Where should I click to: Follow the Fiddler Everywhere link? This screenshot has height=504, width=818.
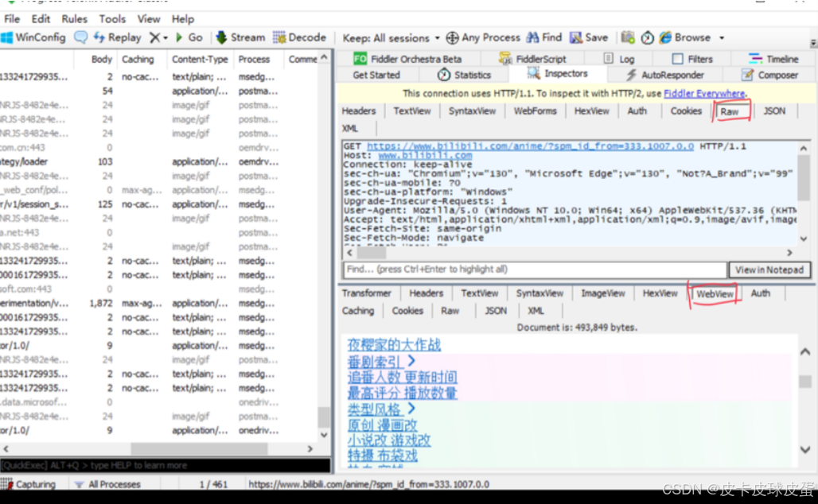point(703,93)
